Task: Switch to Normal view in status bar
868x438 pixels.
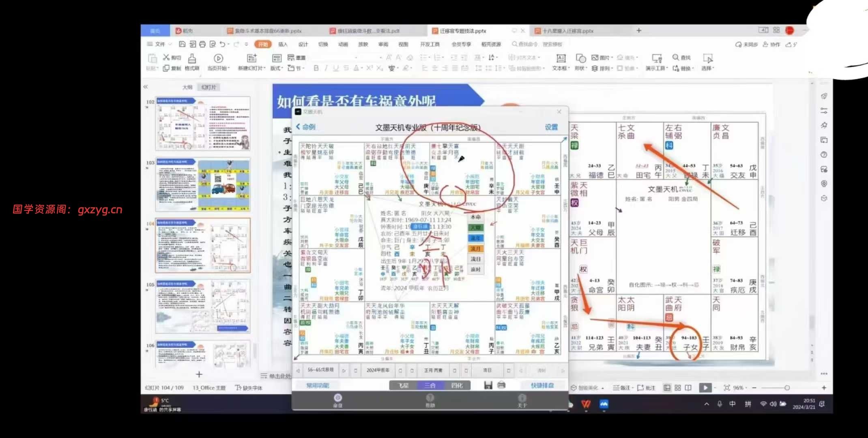Action: (667, 388)
